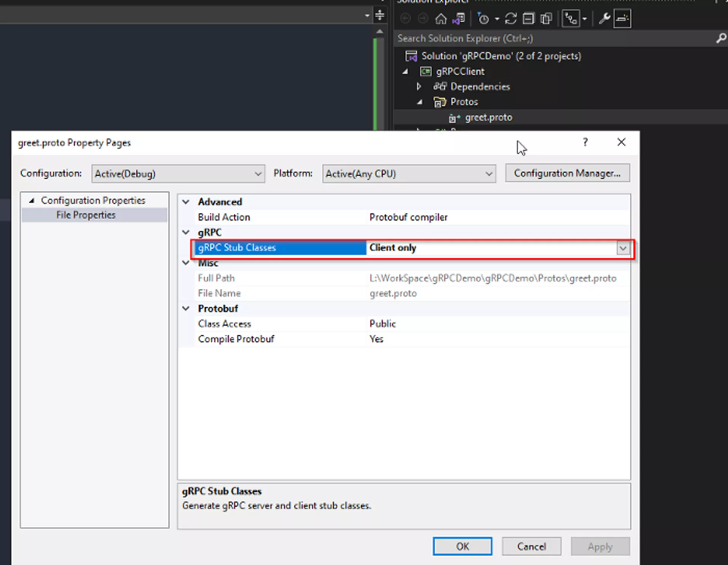The height and width of the screenshot is (565, 728).
Task: Click the search magnifier icon
Action: [x=721, y=38]
